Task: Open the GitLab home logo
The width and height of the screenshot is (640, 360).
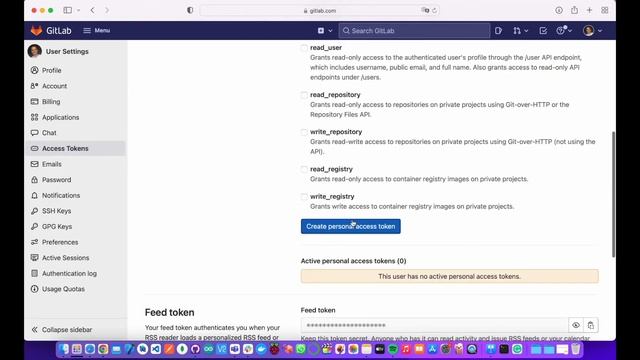Action: [x=51, y=31]
